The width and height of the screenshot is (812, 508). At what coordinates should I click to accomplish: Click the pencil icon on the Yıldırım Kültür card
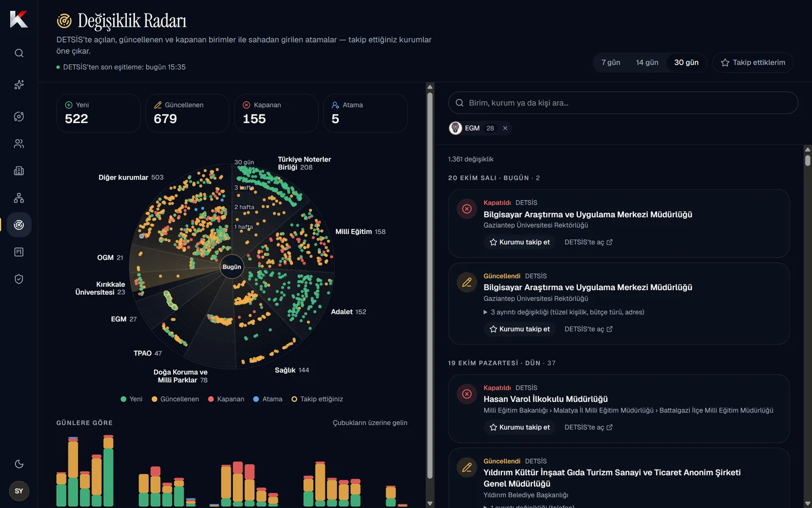coord(467,467)
